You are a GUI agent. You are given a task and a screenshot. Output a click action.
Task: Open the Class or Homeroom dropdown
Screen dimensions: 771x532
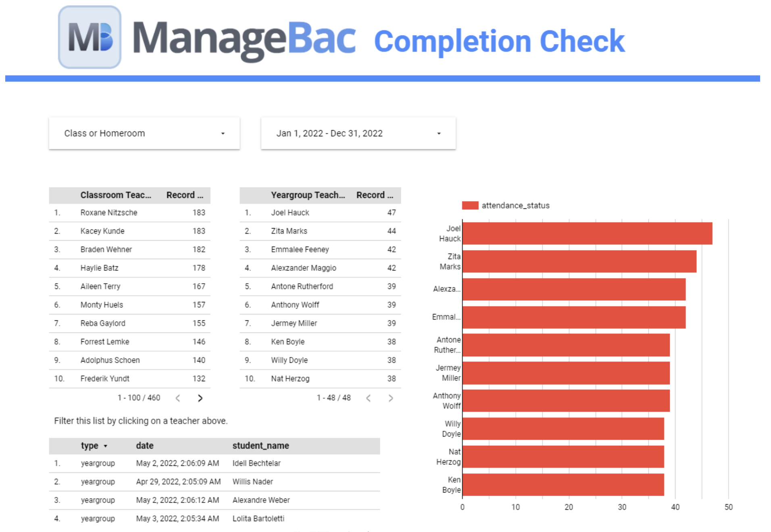144,133
